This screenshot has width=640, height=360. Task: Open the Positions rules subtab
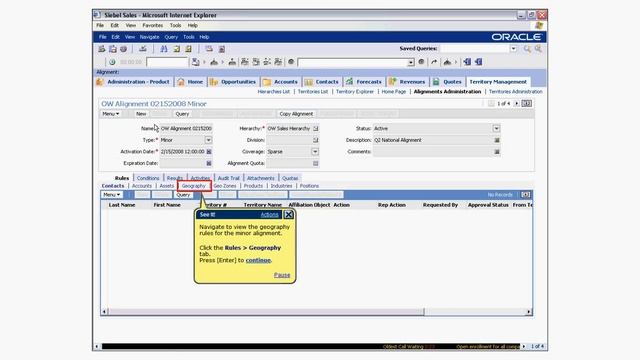[x=309, y=186]
